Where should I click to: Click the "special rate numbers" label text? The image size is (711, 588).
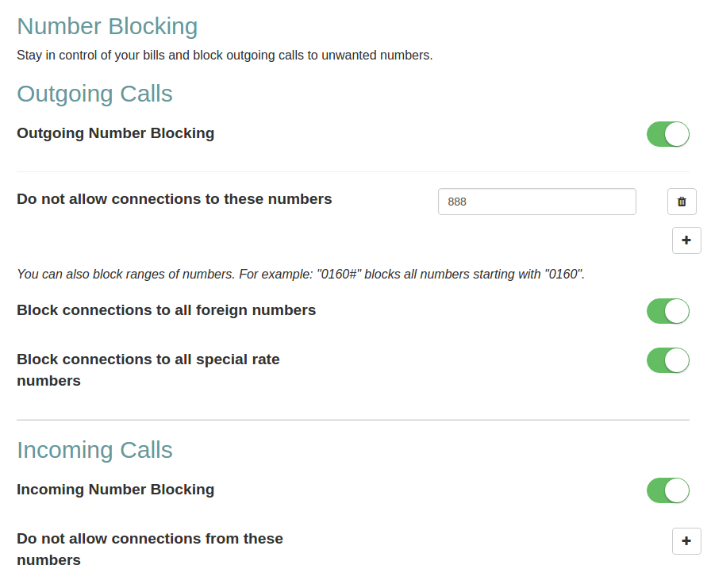148,370
